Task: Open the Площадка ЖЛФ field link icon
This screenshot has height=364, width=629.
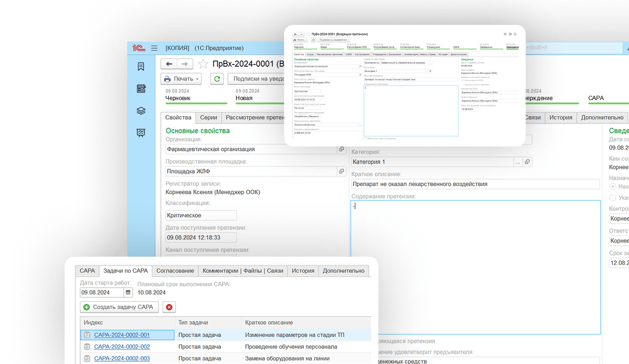Action: 341,171
